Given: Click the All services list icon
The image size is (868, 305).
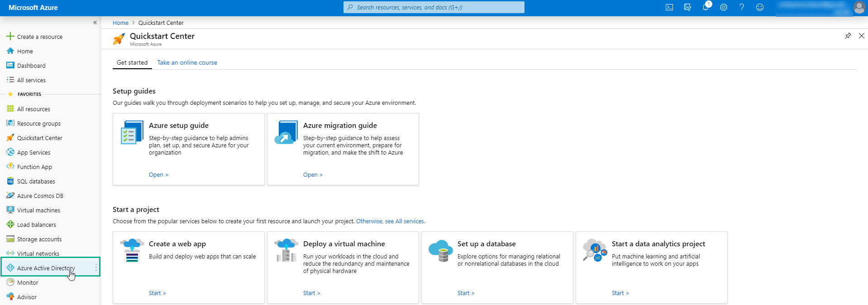Looking at the screenshot, I should coord(10,80).
